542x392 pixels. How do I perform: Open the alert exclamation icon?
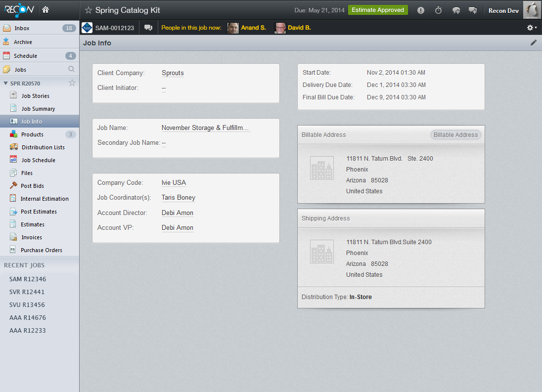(x=421, y=10)
